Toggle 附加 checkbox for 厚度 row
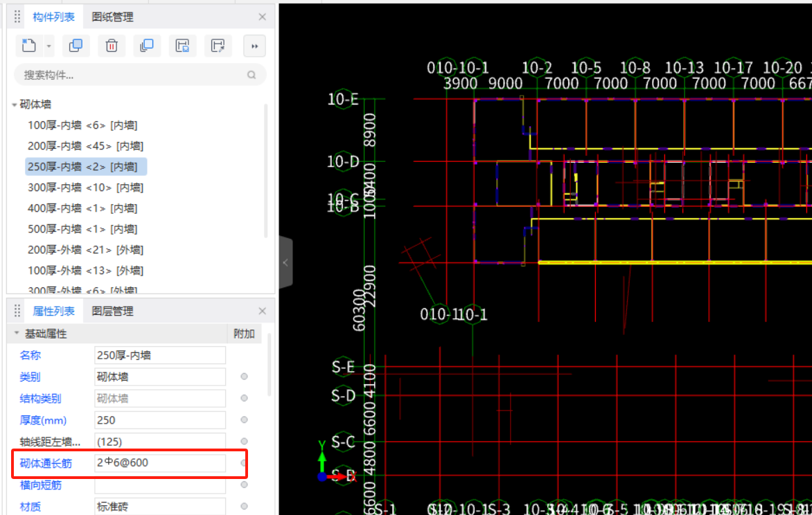The width and height of the screenshot is (812, 515). (244, 419)
